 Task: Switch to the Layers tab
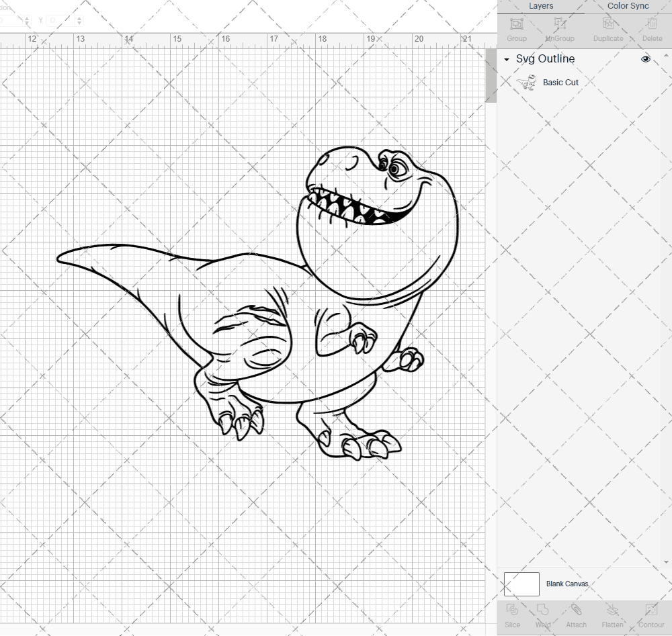[x=540, y=6]
